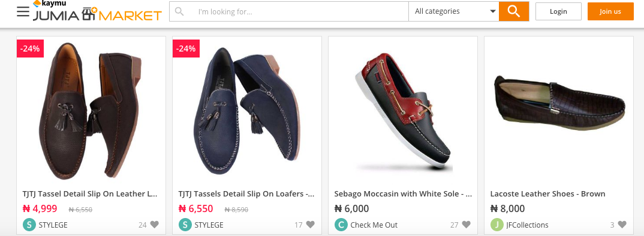
Task: Open the Lacoste Leather Shoes - Brown title
Action: click(x=547, y=193)
